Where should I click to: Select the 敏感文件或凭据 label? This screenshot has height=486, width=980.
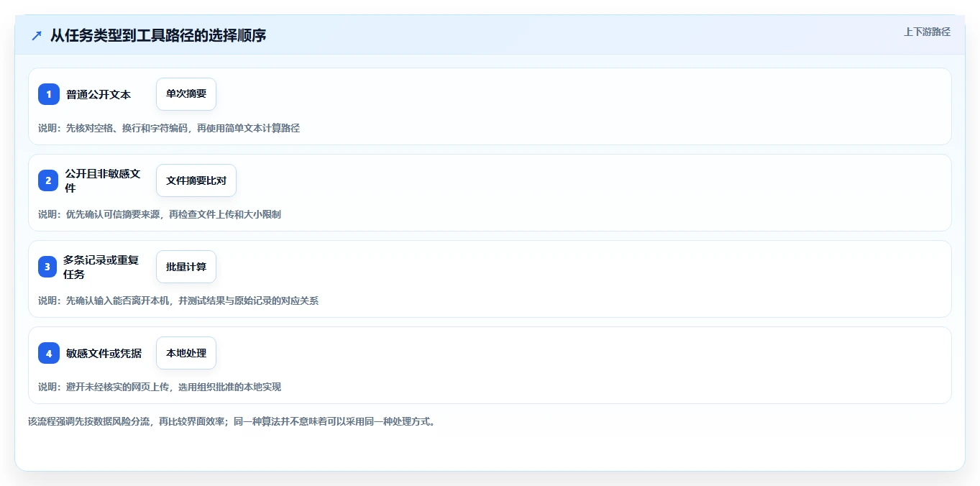pyautogui.click(x=104, y=353)
